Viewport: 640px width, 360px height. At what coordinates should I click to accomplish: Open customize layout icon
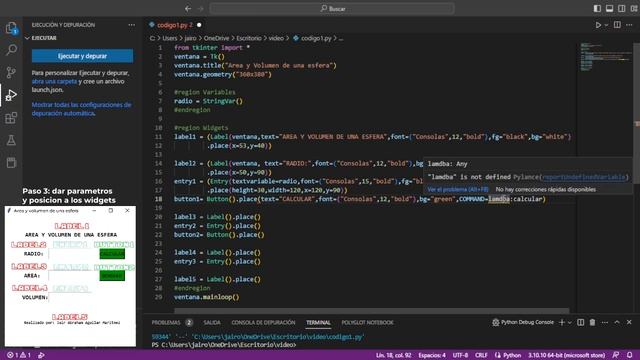tap(634, 9)
